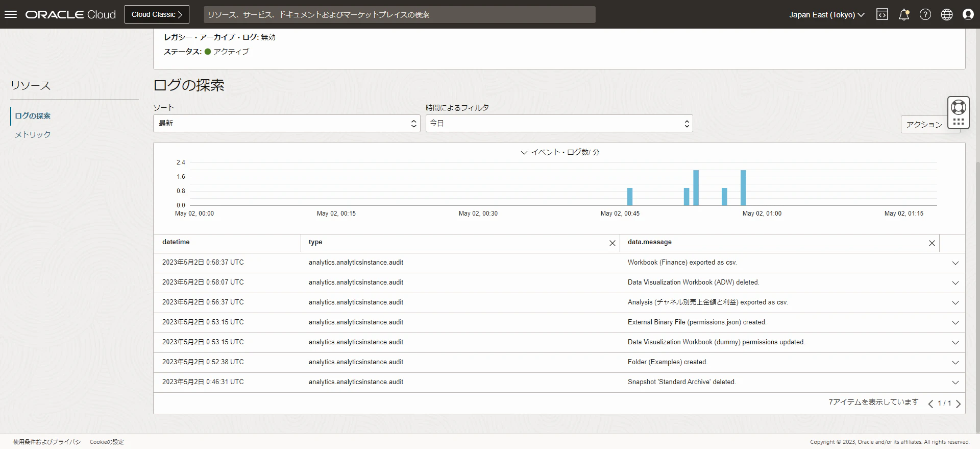Open the 使用条件およびプライバシ link
The image size is (980, 449).
(47, 442)
